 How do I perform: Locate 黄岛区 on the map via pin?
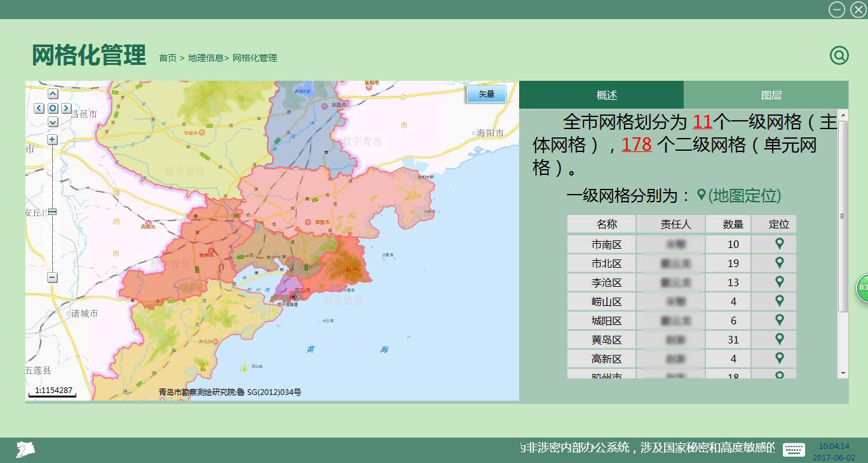coord(779,339)
